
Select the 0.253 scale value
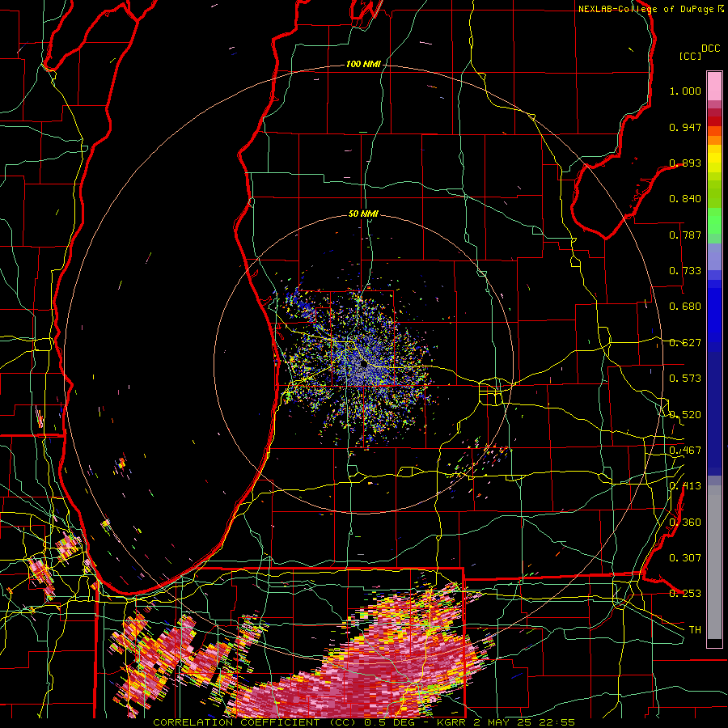pyautogui.click(x=685, y=594)
